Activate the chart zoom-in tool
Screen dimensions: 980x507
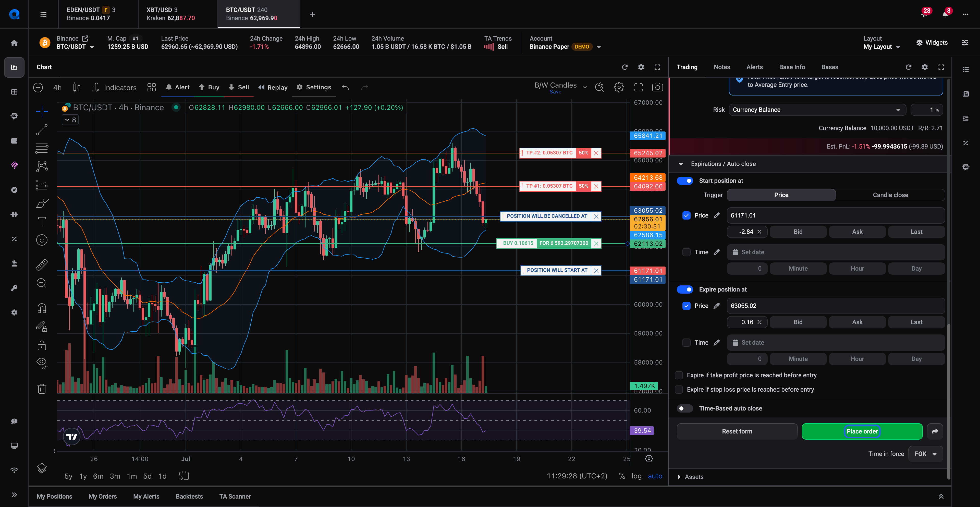pos(42,283)
